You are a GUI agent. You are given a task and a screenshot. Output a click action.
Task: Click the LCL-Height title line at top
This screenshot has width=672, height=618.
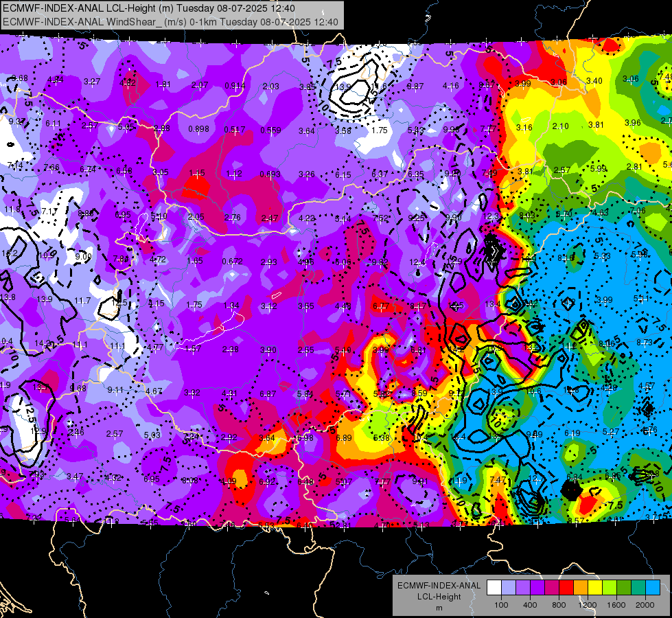coord(149,8)
